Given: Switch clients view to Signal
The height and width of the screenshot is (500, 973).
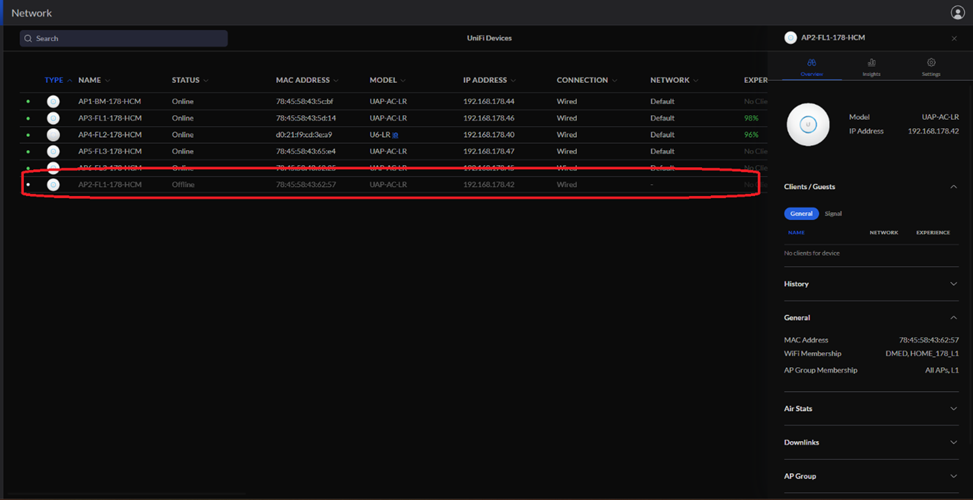Looking at the screenshot, I should pos(833,213).
